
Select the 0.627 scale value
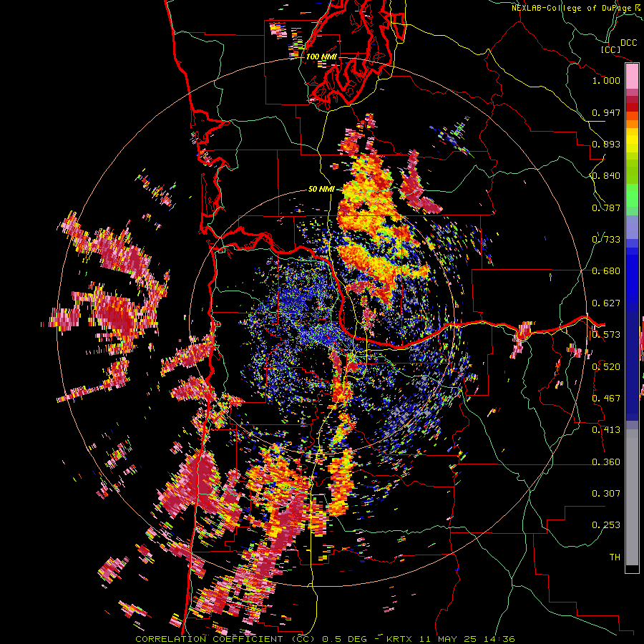point(606,303)
